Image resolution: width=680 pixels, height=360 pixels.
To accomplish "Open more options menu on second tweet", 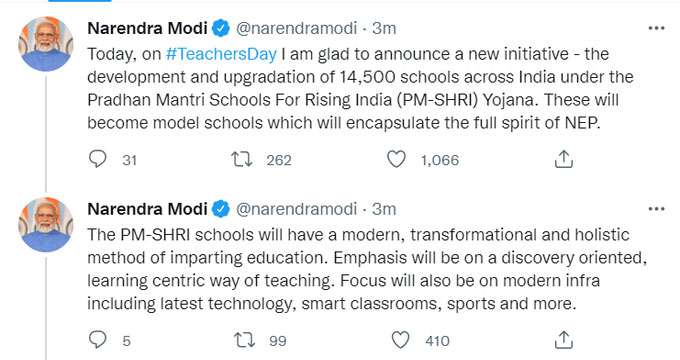I will [x=656, y=209].
